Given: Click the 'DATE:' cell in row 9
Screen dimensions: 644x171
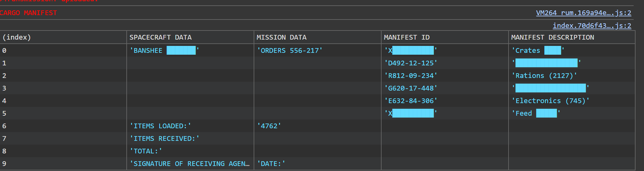Looking at the screenshot, I should click(318, 163).
